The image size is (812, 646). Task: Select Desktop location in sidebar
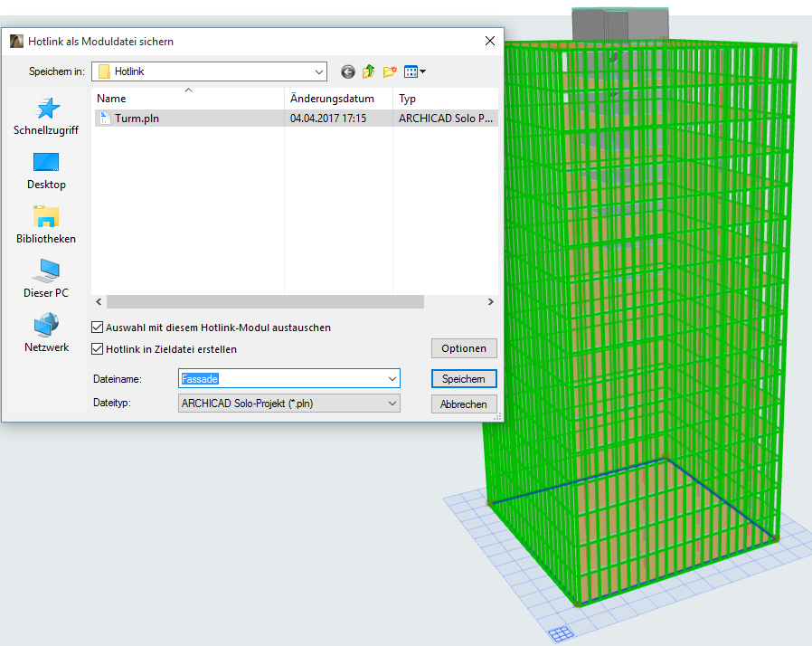coord(46,171)
